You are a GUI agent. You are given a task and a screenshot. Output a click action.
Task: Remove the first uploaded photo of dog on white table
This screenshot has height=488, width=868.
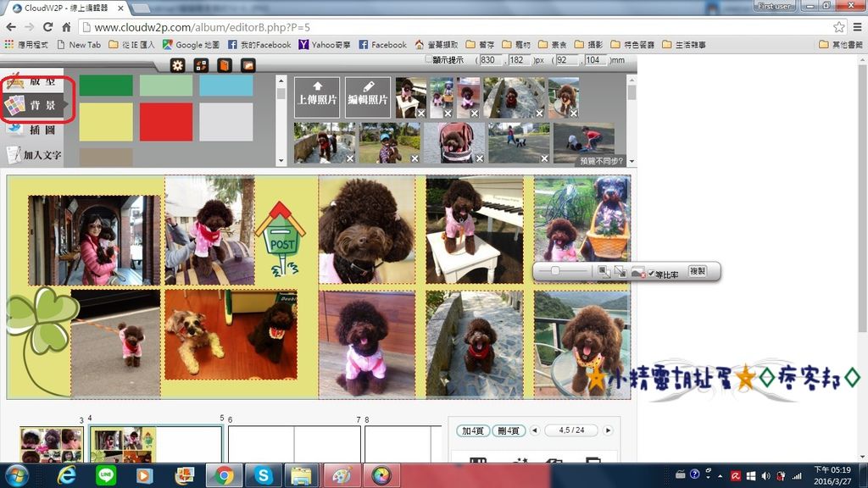[x=421, y=114]
